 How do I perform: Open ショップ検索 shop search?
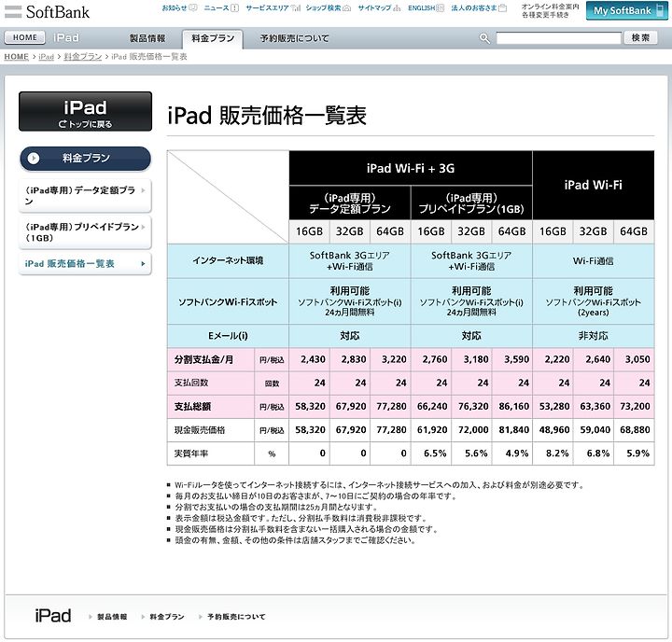point(329,7)
